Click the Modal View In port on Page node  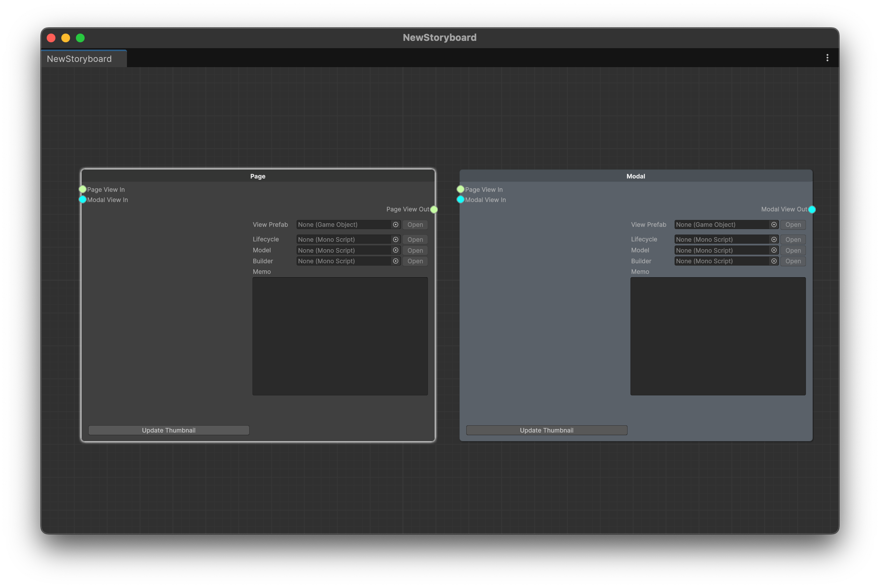(82, 200)
